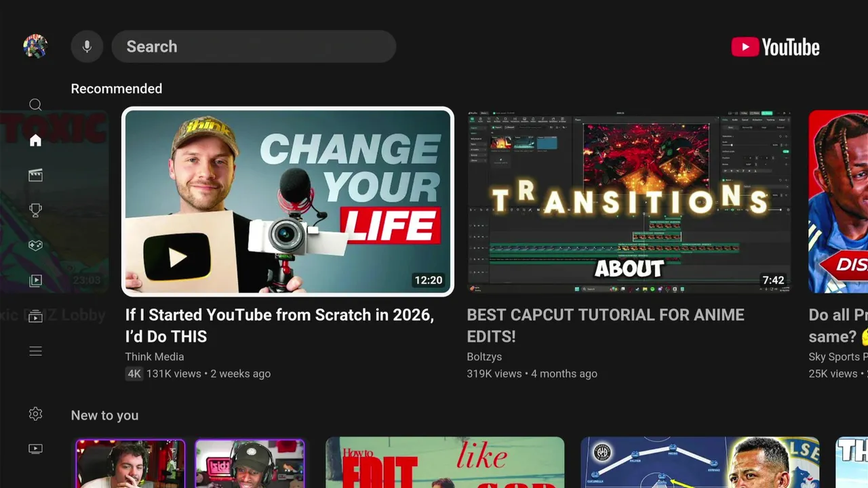
Task: Click the 'Sky Sports' channel text
Action: (838, 357)
